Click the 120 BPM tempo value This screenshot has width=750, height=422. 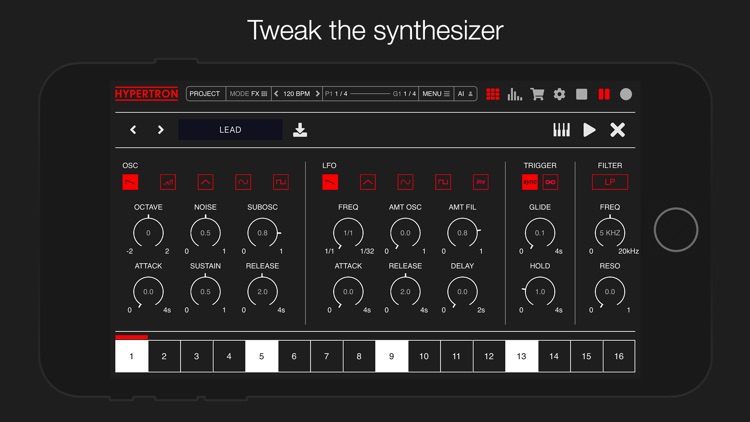(297, 94)
